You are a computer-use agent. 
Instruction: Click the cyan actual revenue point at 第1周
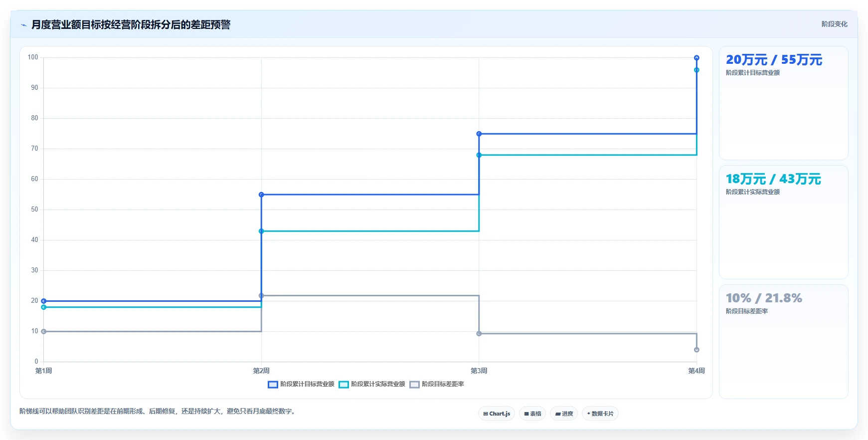click(x=44, y=307)
